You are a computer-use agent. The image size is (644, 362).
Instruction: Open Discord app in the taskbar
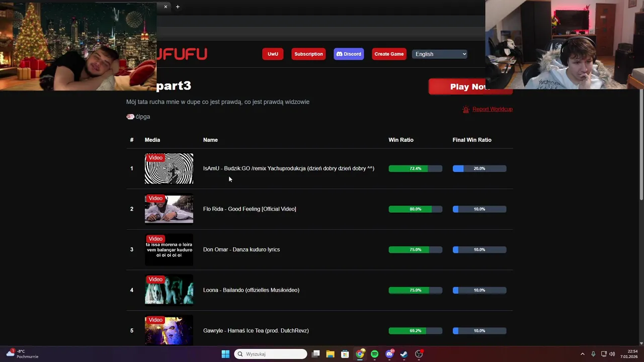389,354
